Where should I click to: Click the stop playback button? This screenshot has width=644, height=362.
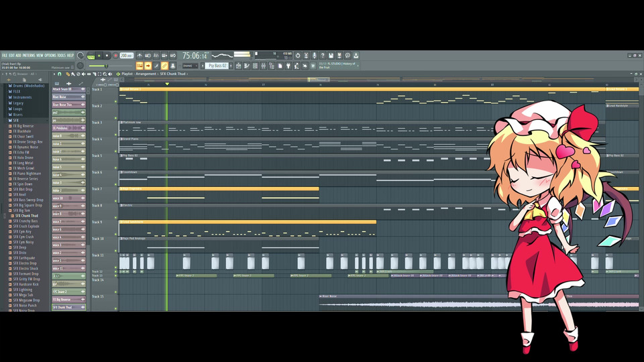107,56
